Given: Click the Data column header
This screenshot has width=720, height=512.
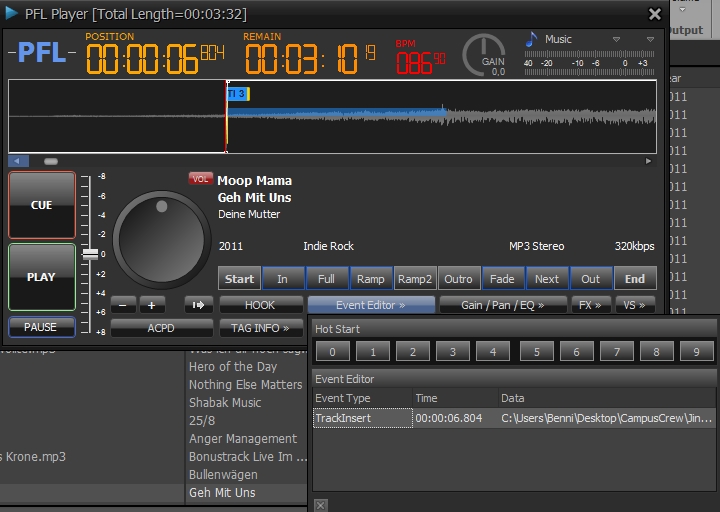Looking at the screenshot, I should coord(607,398).
